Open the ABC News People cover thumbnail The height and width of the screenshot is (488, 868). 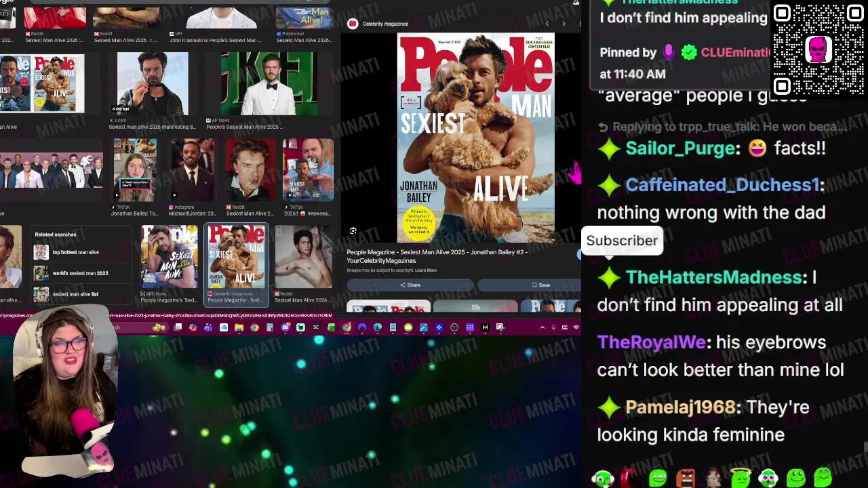click(170, 257)
